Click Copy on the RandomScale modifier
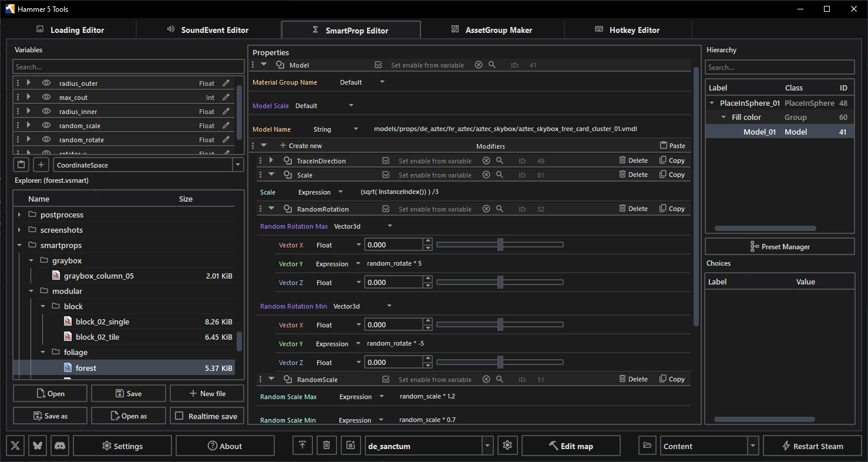The width and height of the screenshot is (868, 462). point(672,380)
